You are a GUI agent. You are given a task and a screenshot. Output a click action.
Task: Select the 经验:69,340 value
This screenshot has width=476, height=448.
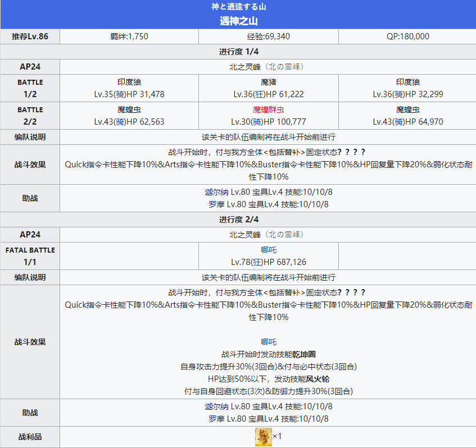pyautogui.click(x=269, y=36)
